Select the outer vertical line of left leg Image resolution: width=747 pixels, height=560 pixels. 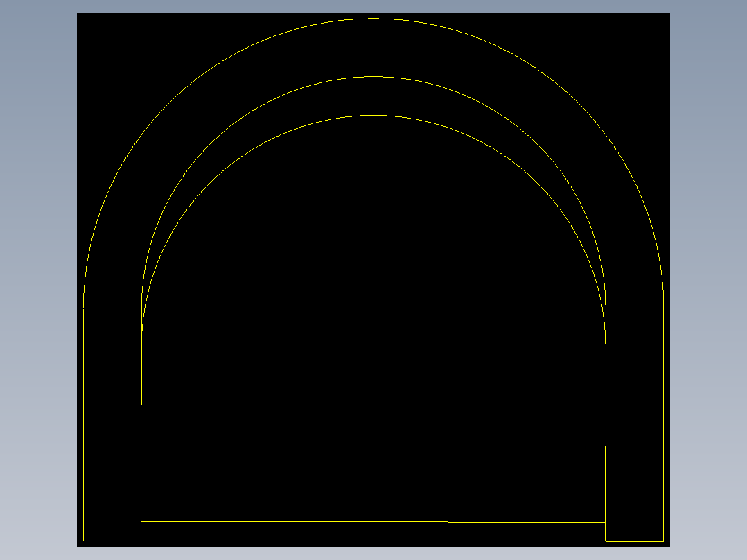click(83, 424)
